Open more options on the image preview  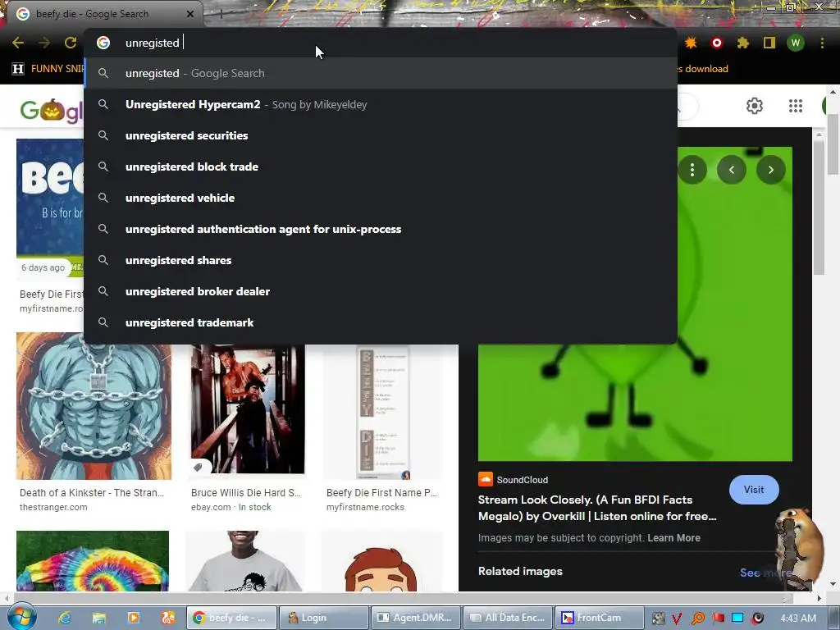[692, 170]
